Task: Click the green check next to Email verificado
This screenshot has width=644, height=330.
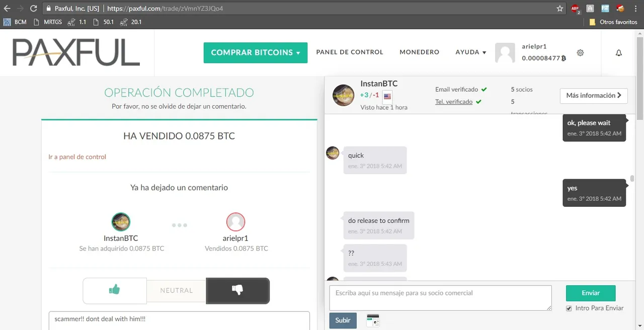Action: [484, 90]
